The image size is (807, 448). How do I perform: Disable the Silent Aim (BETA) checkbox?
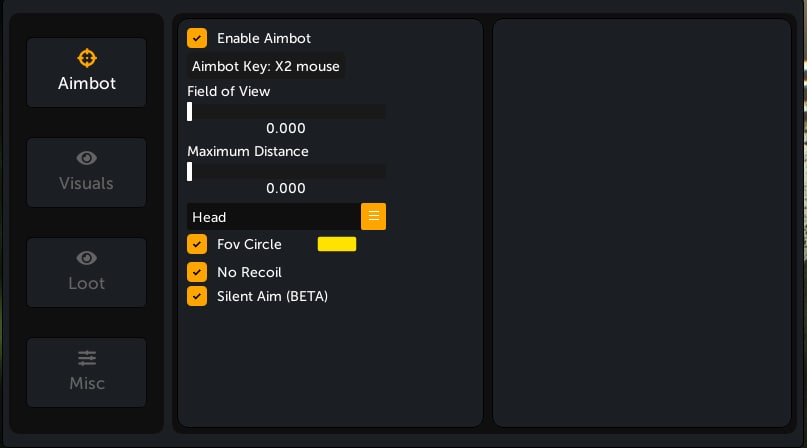[x=197, y=296]
